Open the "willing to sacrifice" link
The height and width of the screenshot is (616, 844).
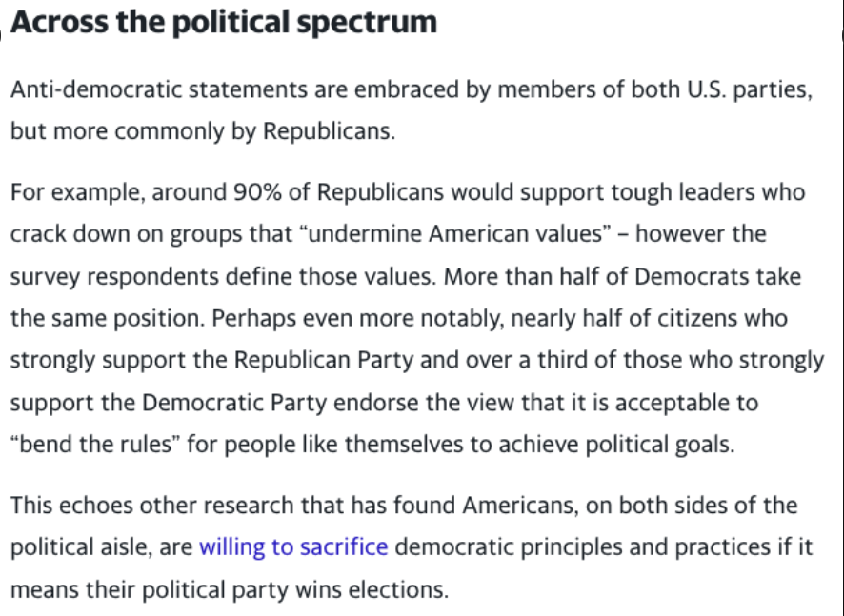(293, 547)
